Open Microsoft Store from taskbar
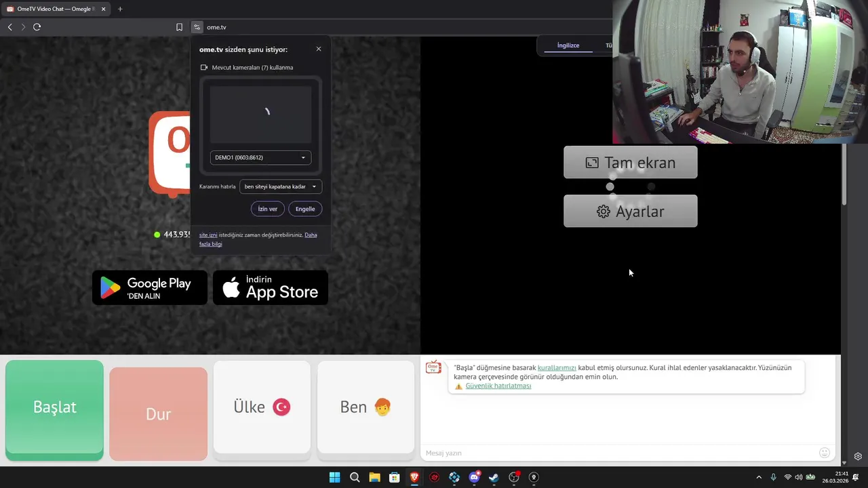Image resolution: width=868 pixels, height=488 pixels. point(394,477)
